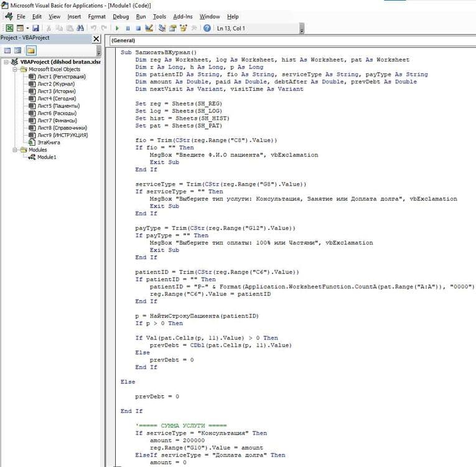This screenshot has height=467, width=476.
Task: Open the Edit menu
Action: pyautogui.click(x=37, y=17)
